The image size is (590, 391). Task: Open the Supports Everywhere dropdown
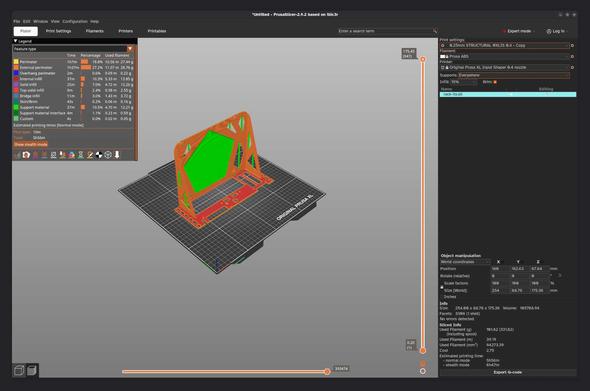pyautogui.click(x=514, y=75)
